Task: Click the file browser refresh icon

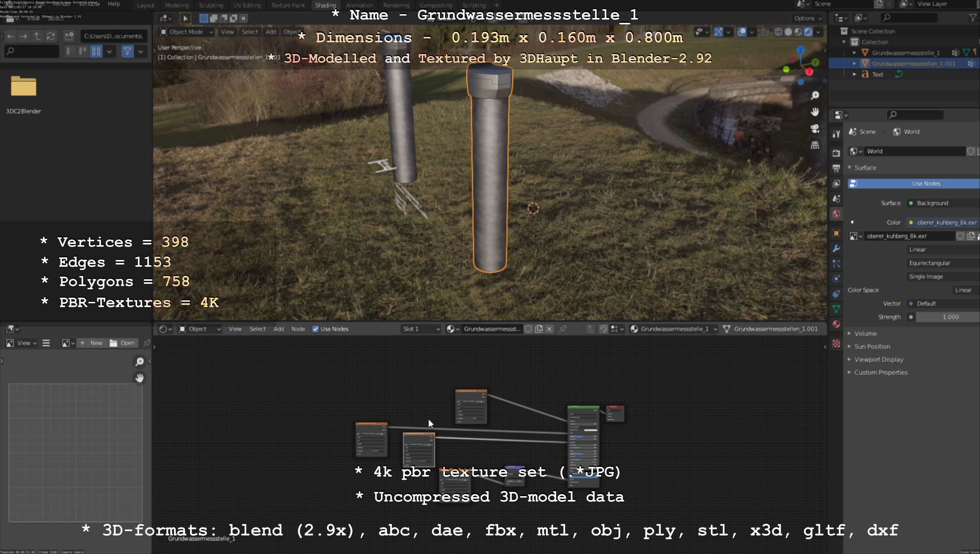Action: pyautogui.click(x=51, y=36)
